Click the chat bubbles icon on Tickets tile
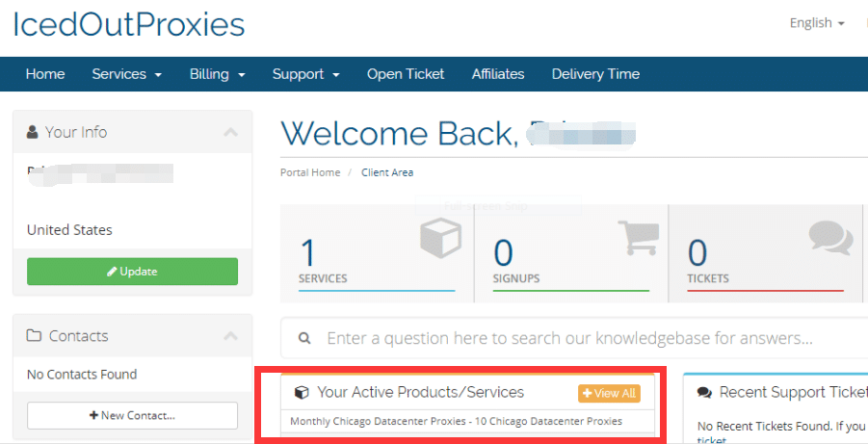Viewport: 868px width, 444px height. [831, 238]
